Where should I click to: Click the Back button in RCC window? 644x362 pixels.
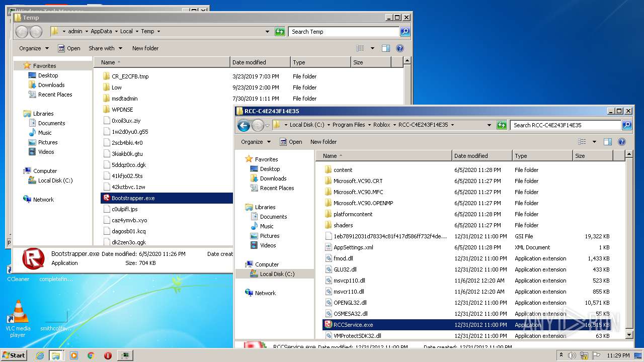click(244, 125)
